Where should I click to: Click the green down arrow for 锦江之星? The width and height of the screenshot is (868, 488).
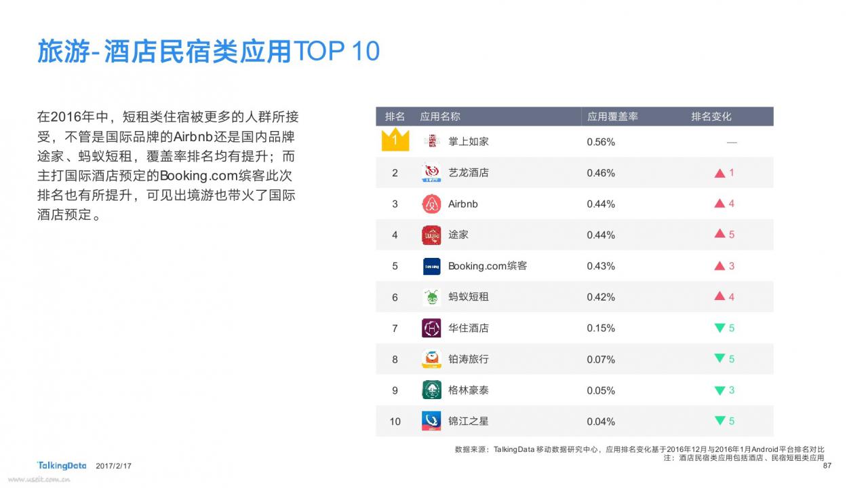pyautogui.click(x=719, y=421)
